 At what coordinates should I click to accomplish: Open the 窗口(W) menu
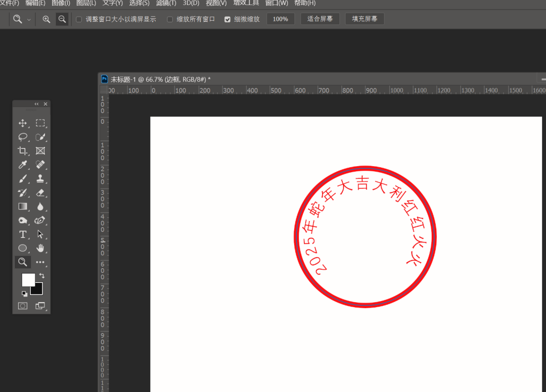[x=277, y=3]
